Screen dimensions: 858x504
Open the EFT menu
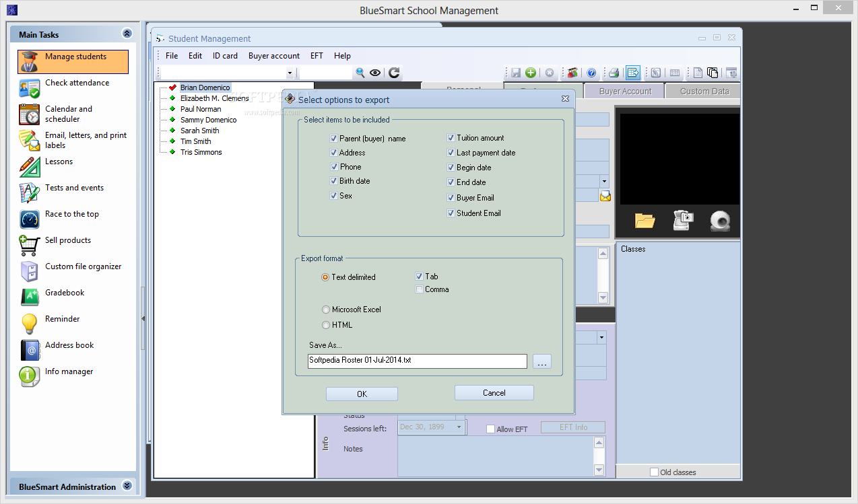click(317, 56)
